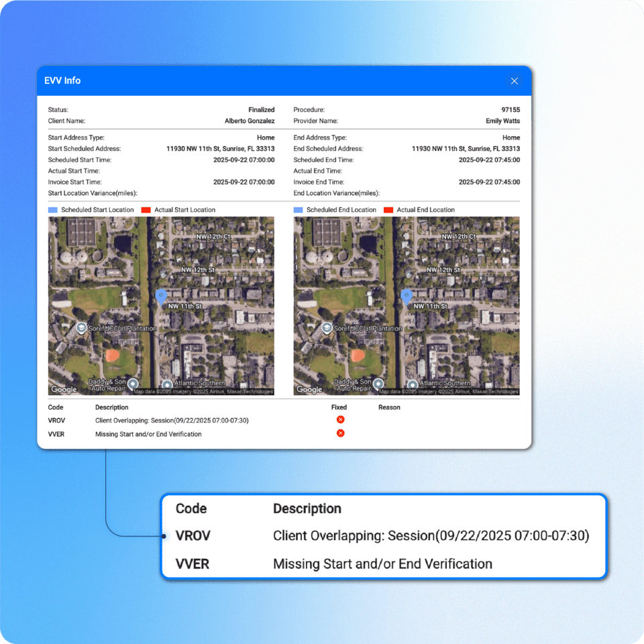Click the blue pin on the end location map
Screen dimensions: 644x644
(406, 295)
